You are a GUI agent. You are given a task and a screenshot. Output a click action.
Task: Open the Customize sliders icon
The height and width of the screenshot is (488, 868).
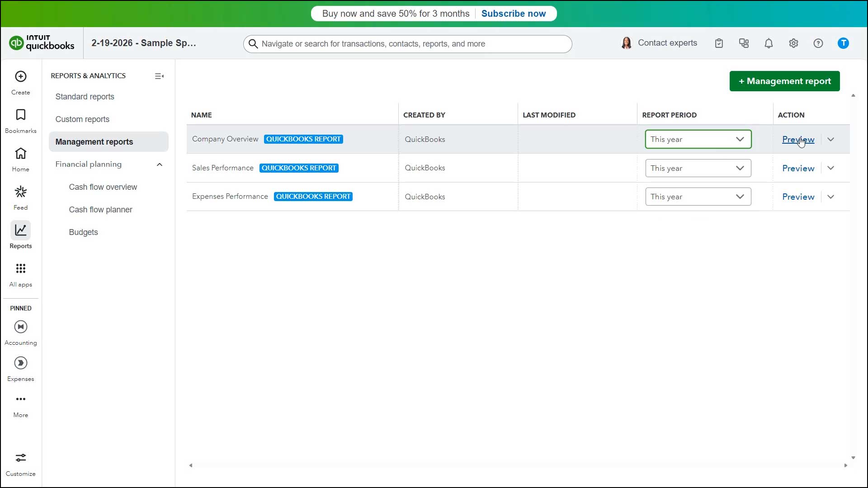21,458
